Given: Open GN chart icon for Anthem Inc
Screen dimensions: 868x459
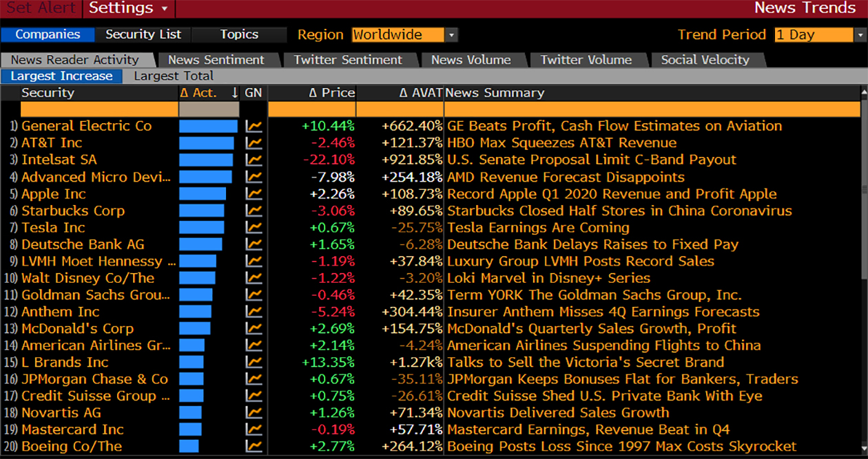Looking at the screenshot, I should click(254, 312).
